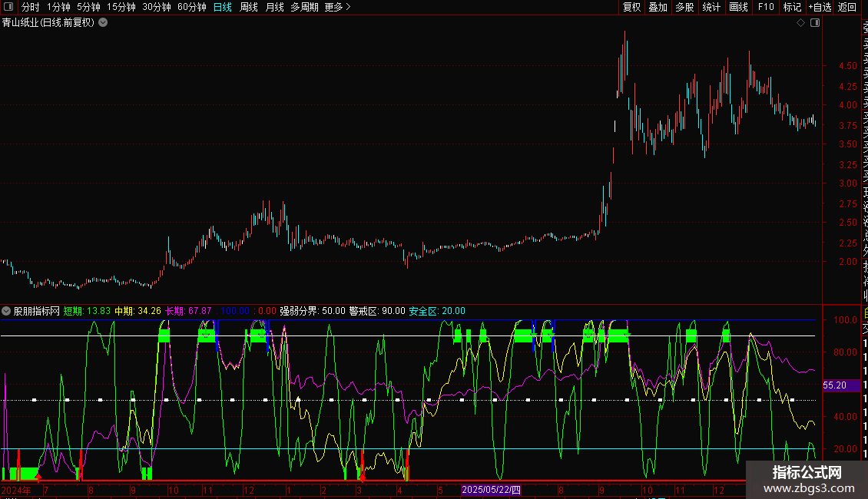This screenshot has height=499, width=868.
Task: Switch to 60分钟 period
Action: coord(191,7)
